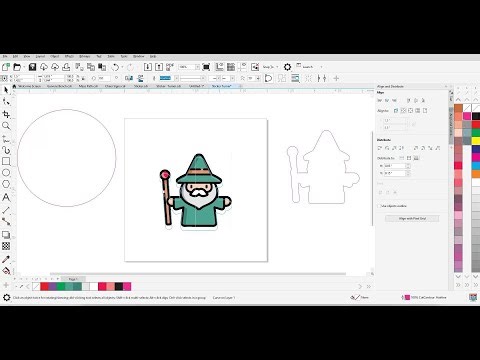Click the Save disk icon
Screen dimensions: 480x360
(x=32, y=67)
